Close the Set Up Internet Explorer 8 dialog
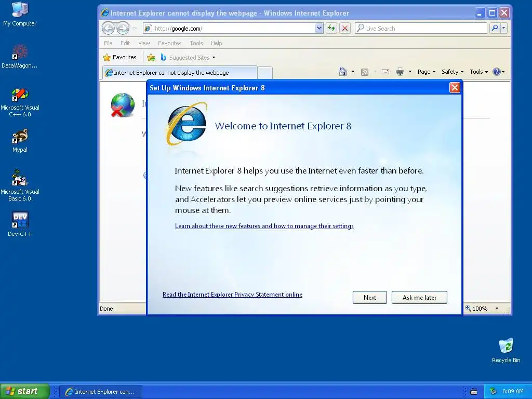532x399 pixels. pyautogui.click(x=455, y=87)
